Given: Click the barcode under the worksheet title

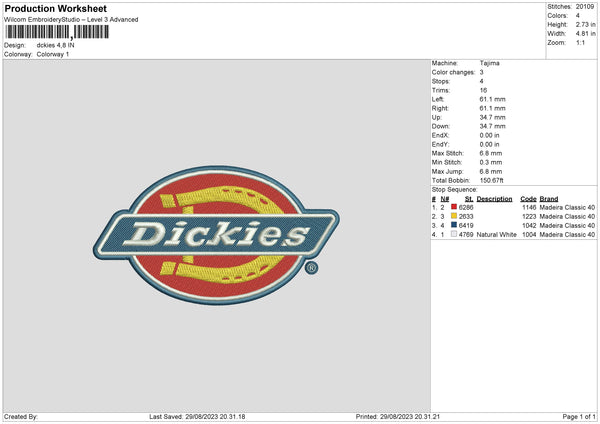Looking at the screenshot, I should [x=56, y=32].
